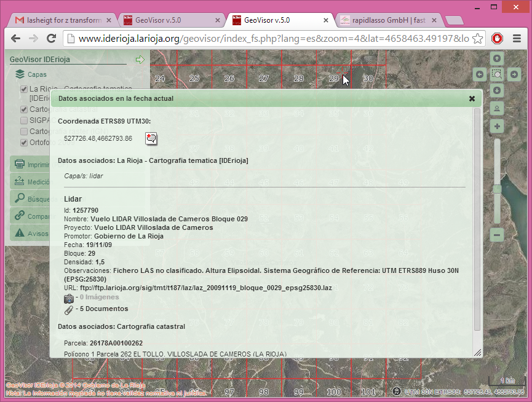Pan the map upward with arrow button

click(x=497, y=58)
